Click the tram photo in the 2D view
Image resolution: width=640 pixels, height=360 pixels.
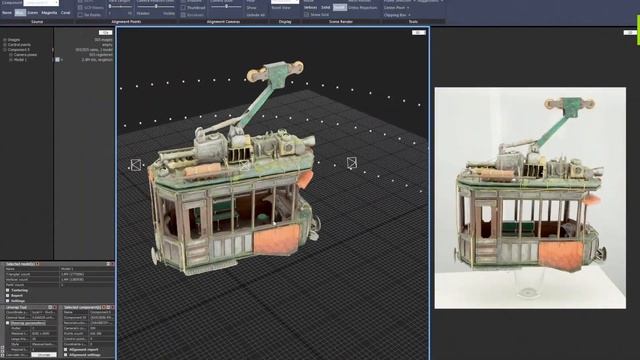530,198
